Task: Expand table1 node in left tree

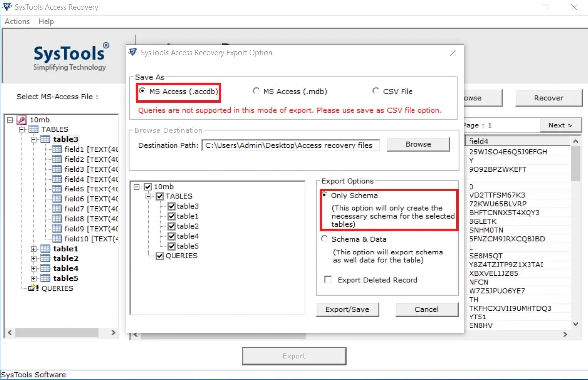Action: pyautogui.click(x=33, y=249)
